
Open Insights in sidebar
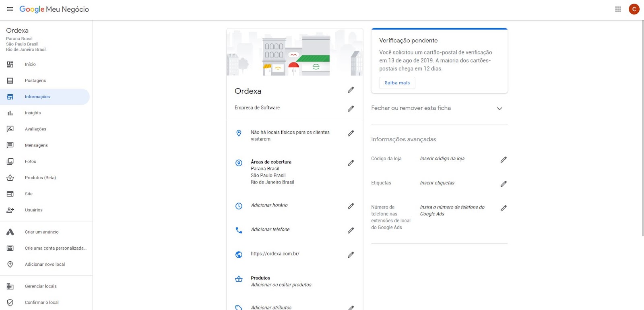(45, 113)
